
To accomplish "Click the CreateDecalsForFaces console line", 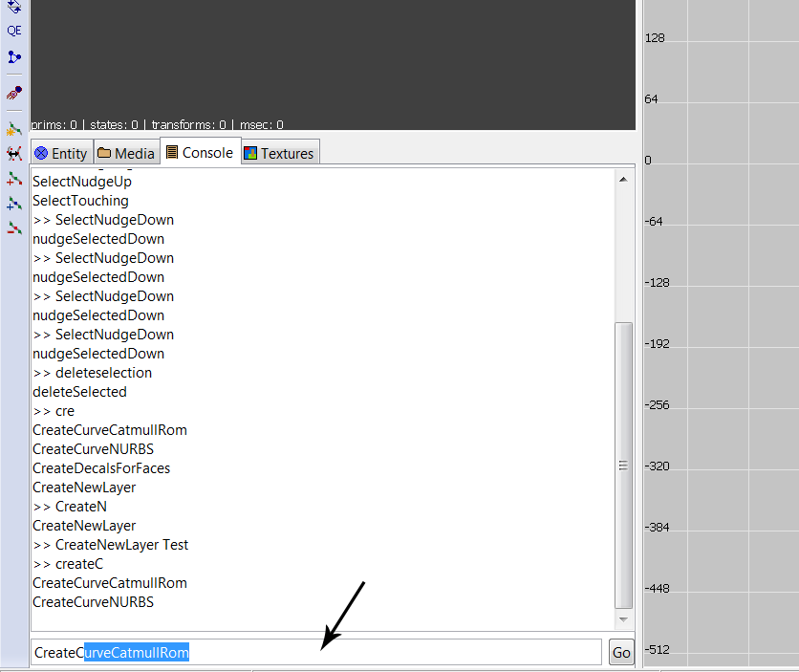I will [x=101, y=468].
